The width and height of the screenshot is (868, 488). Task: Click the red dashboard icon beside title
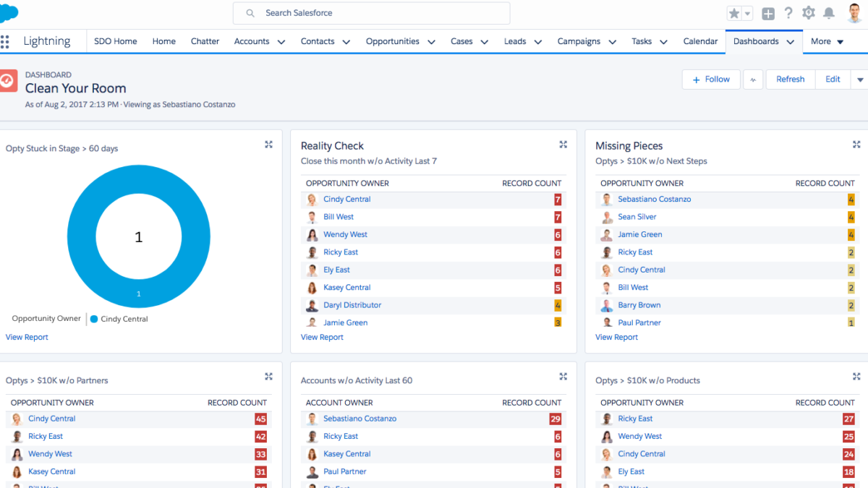click(7, 80)
